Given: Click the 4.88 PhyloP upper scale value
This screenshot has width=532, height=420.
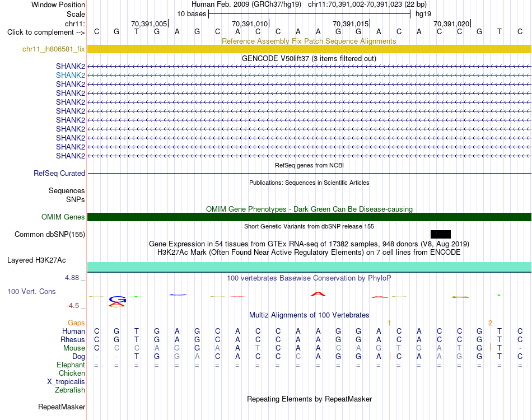Looking at the screenshot, I should pyautogui.click(x=72, y=278).
